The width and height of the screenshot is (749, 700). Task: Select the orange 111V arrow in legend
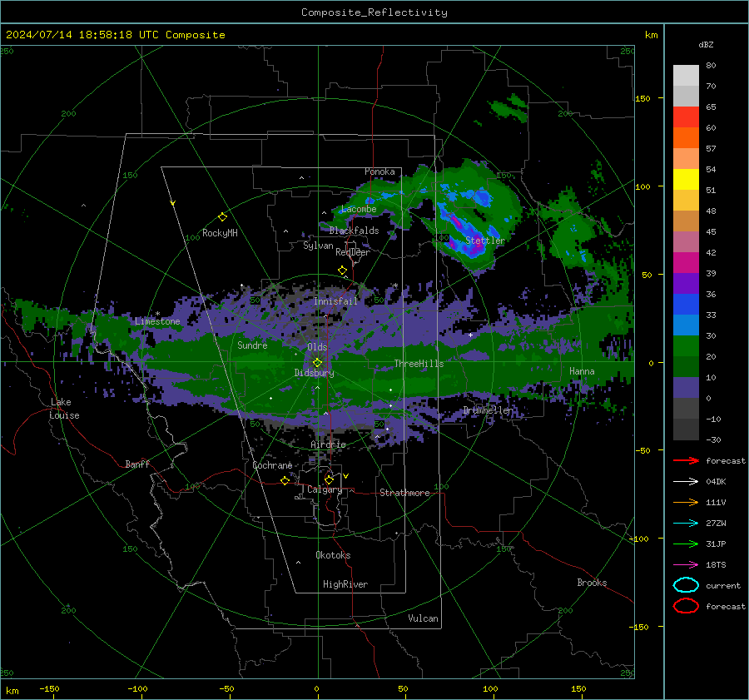[686, 502]
